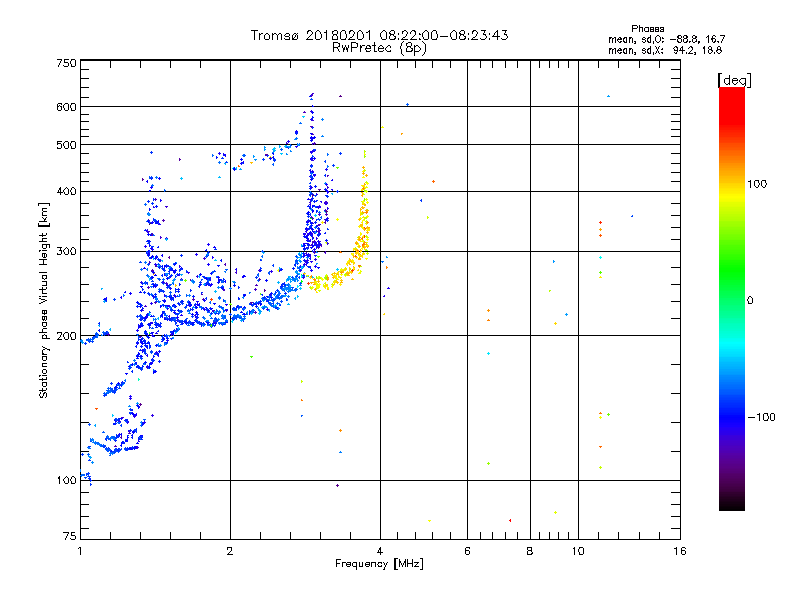This screenshot has width=800, height=600.
Task: Click the y-axis tick label '500'
Action: [66, 145]
